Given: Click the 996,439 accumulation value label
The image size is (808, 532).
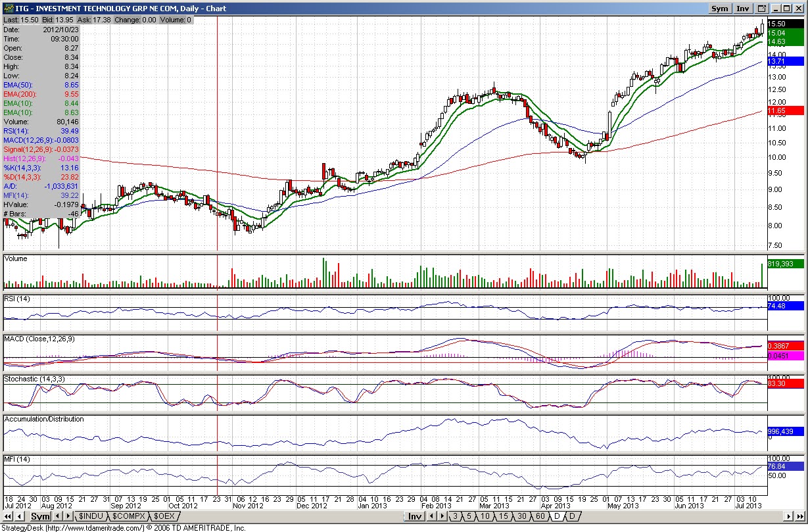Looking at the screenshot, I should [785, 431].
